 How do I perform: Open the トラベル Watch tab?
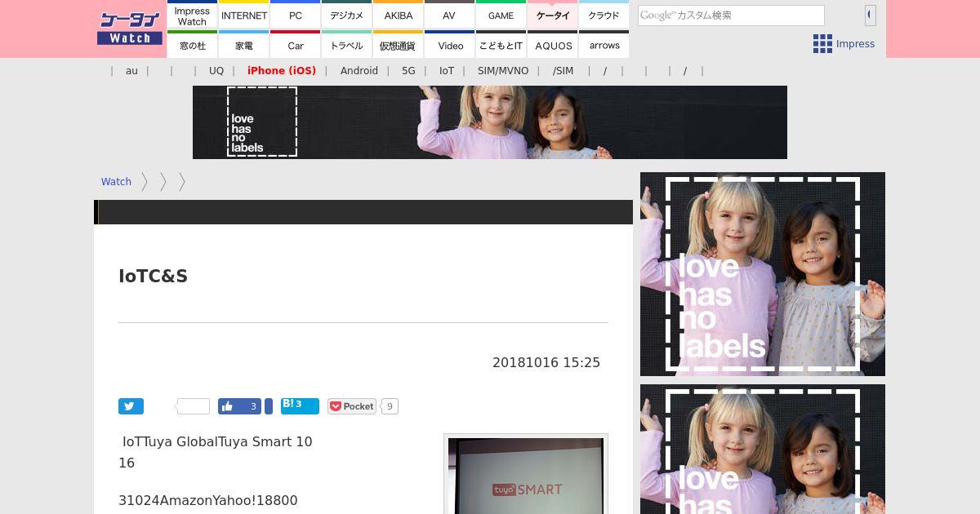(347, 45)
